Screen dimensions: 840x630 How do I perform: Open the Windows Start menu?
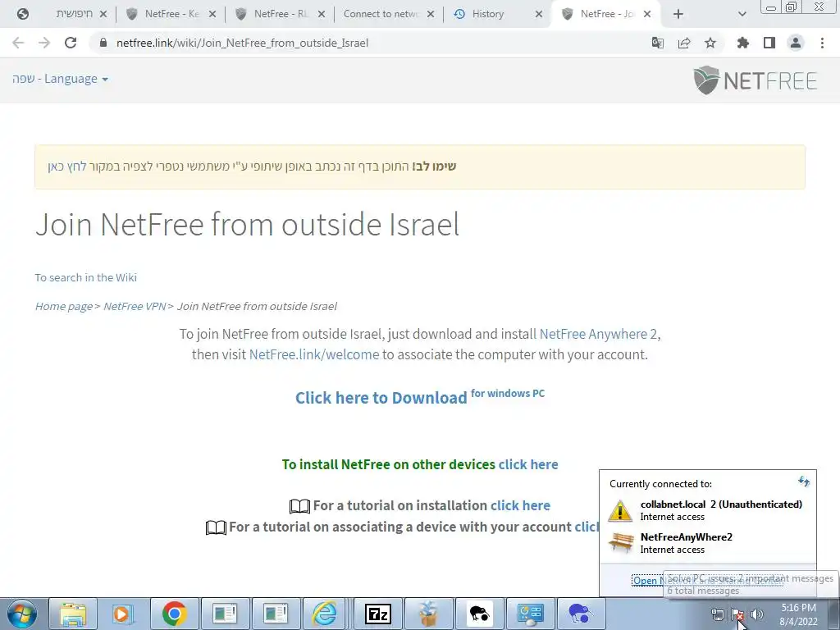(22, 614)
